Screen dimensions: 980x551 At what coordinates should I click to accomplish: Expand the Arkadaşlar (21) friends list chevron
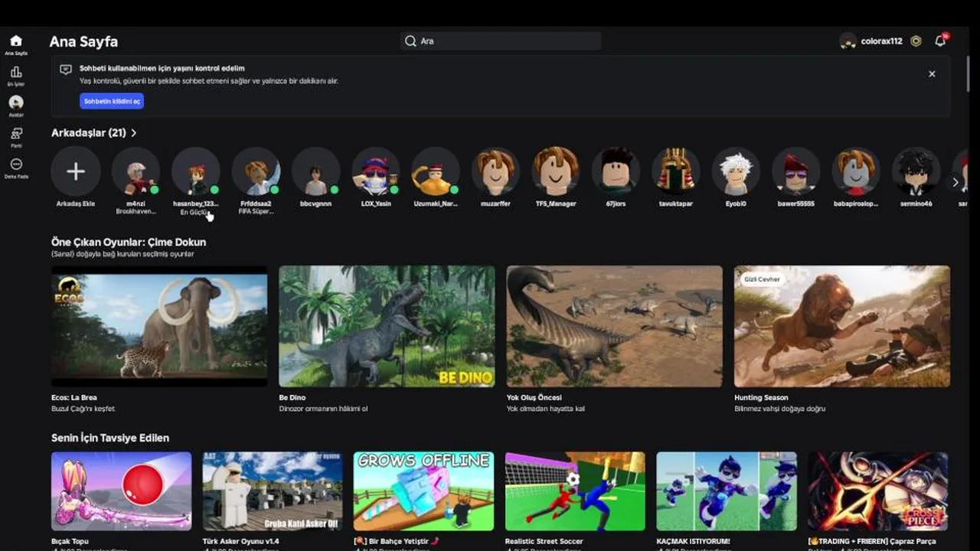click(134, 133)
